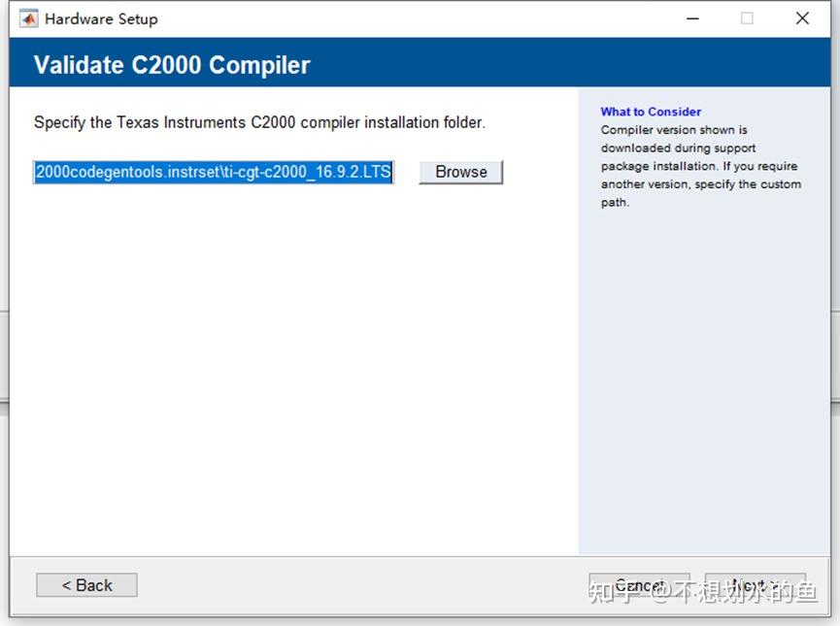This screenshot has width=840, height=626.
Task: Click the empty dialog area below the path field
Action: (x=291, y=369)
